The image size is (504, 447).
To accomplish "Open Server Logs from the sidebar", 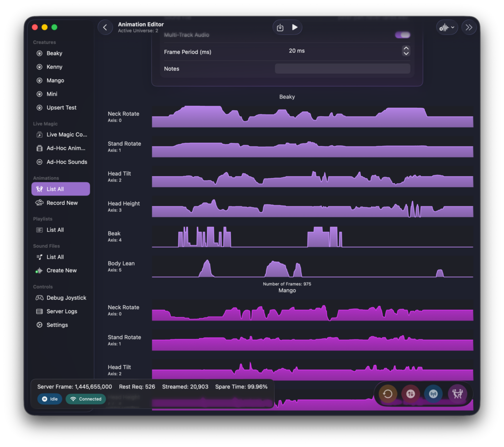I will point(62,312).
